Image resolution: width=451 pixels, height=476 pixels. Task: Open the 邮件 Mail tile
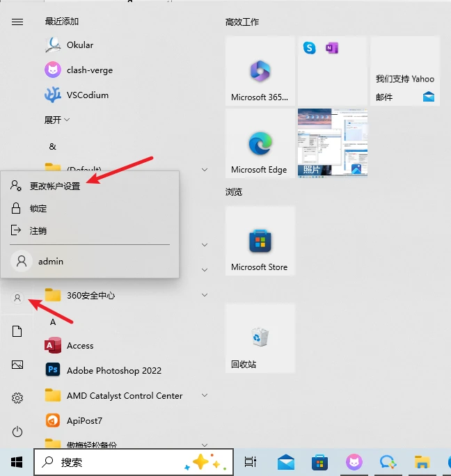click(x=405, y=71)
